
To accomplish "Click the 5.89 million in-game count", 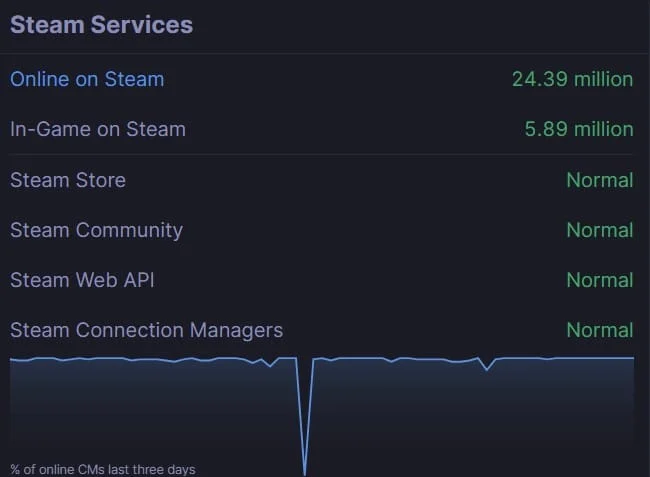I will click(578, 129).
